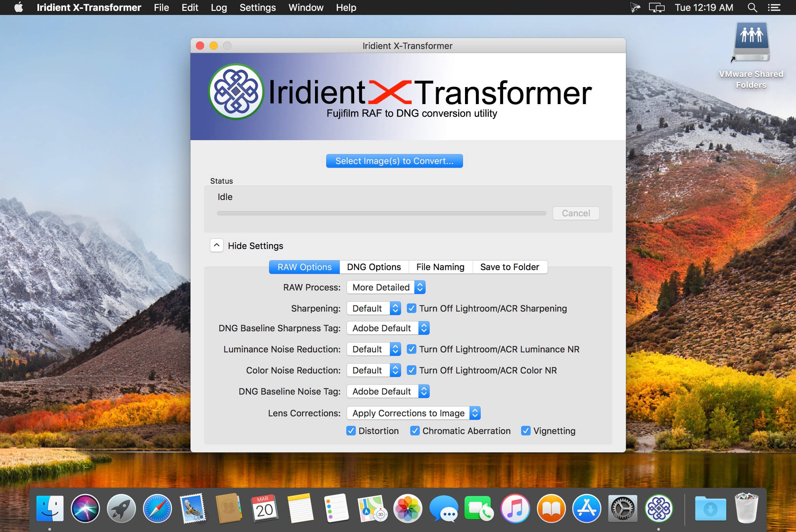Open the Settings menu
The height and width of the screenshot is (532, 796).
258,7
